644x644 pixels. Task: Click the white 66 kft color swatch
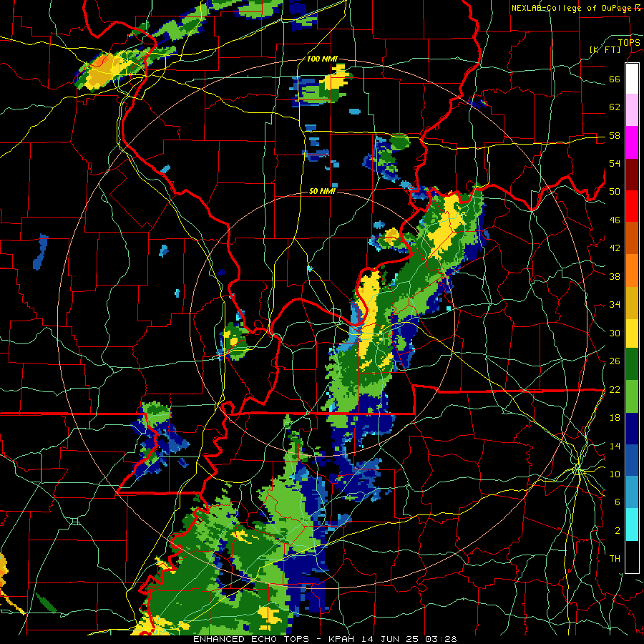coord(632,79)
